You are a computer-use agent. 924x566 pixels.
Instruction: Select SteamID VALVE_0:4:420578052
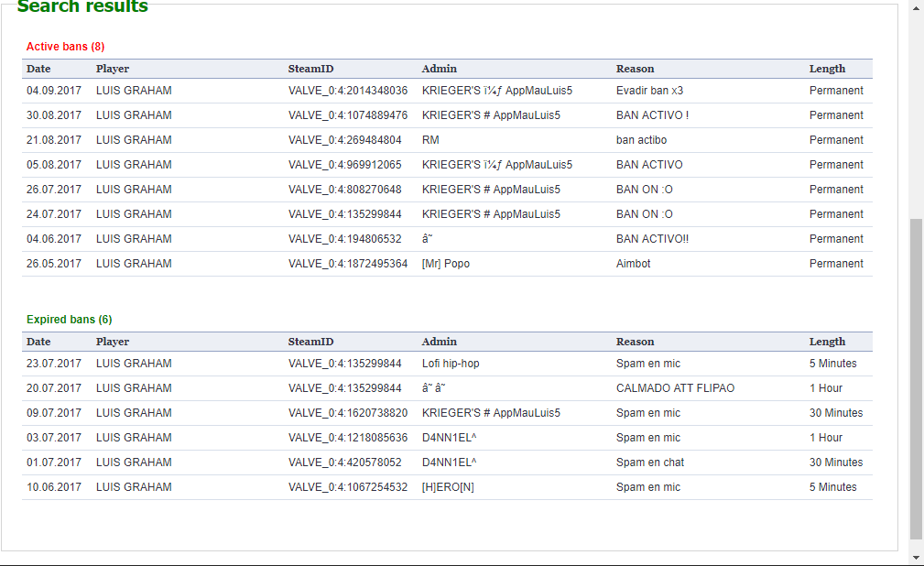[x=344, y=463]
